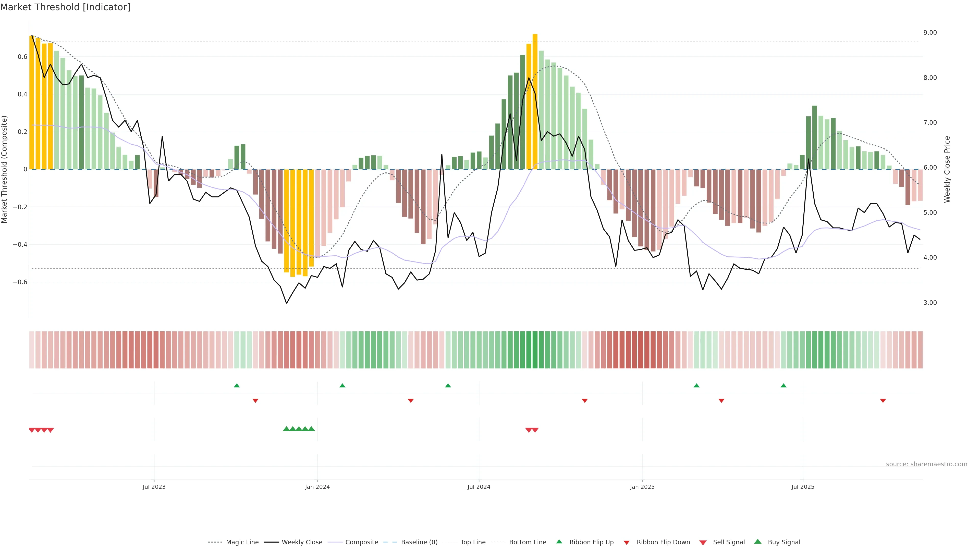Click the Baseline (0) legend entry

pyautogui.click(x=419, y=542)
